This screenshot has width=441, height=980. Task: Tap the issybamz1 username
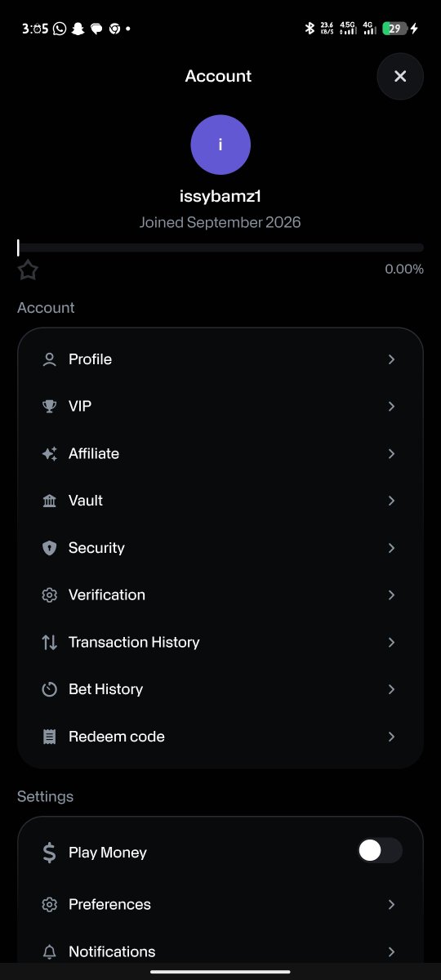[x=220, y=196]
